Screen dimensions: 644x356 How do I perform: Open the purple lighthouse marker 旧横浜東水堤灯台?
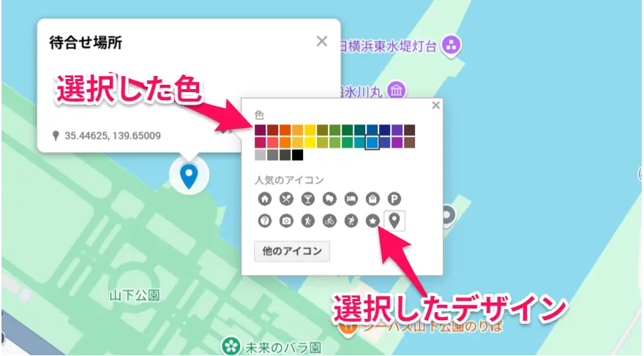(452, 45)
